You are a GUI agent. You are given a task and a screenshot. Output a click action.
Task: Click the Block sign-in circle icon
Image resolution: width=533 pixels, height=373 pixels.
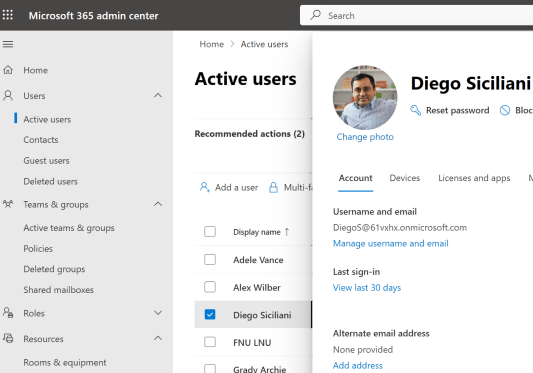[505, 110]
